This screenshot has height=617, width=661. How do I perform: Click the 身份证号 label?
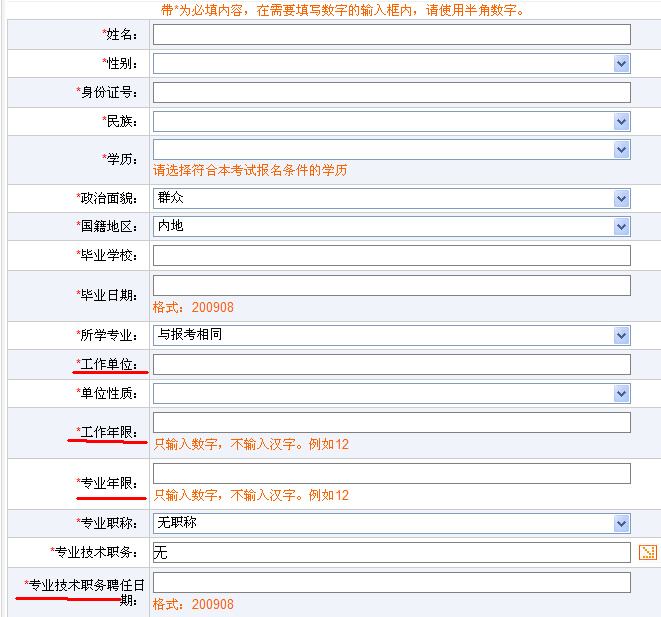coord(107,92)
